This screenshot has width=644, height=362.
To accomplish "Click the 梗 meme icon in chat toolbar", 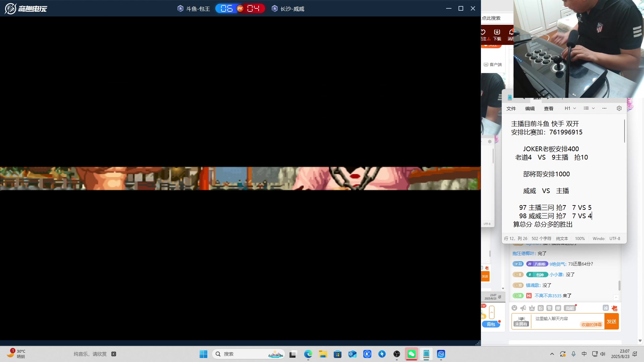I will tap(558, 308).
